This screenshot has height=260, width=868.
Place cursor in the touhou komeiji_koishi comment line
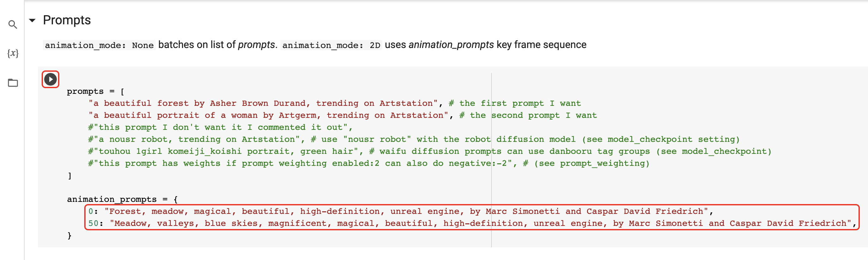click(430, 151)
